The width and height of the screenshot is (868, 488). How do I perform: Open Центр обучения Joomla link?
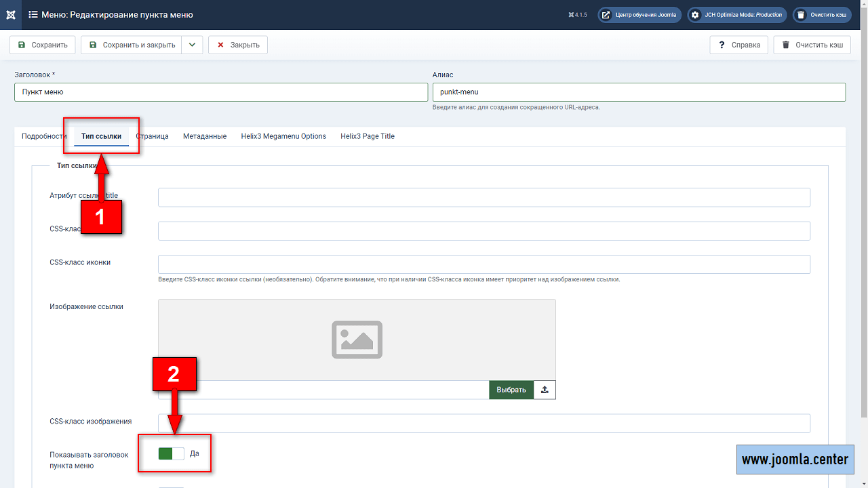639,15
